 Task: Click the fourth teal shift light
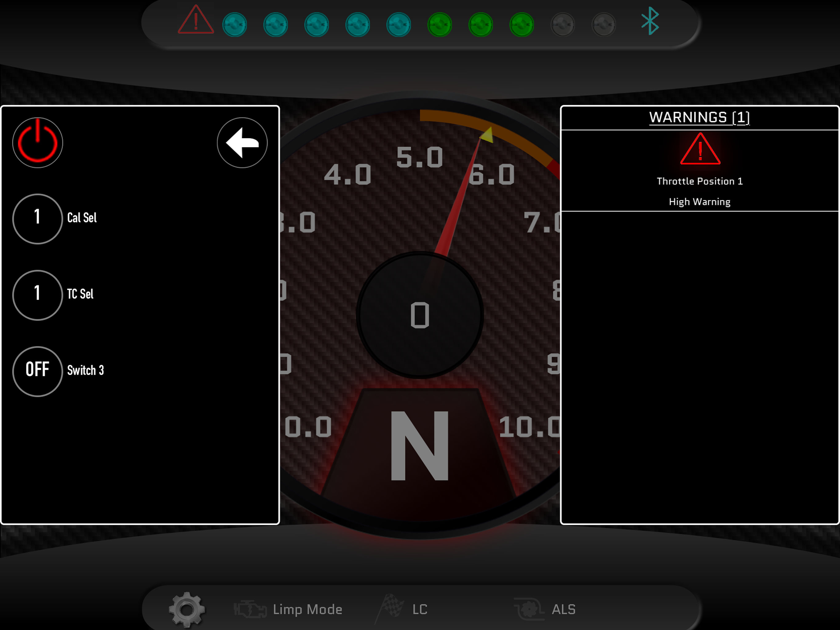coord(358,25)
